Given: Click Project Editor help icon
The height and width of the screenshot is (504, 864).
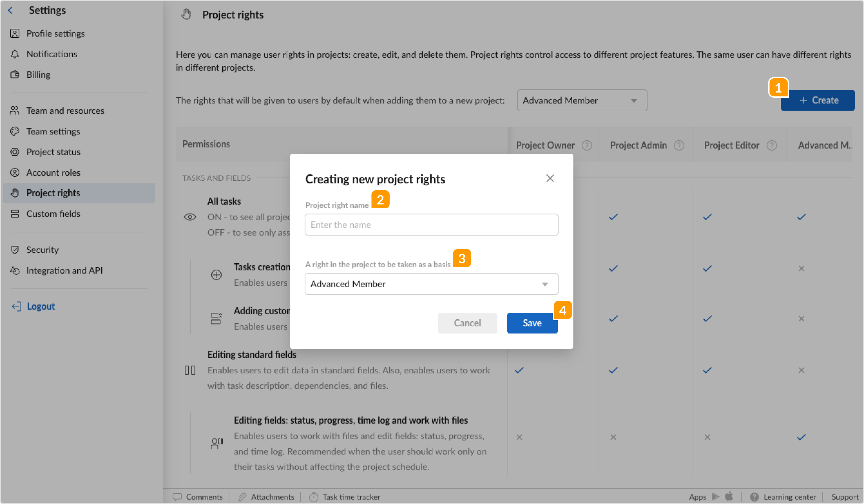Looking at the screenshot, I should pos(771,145).
